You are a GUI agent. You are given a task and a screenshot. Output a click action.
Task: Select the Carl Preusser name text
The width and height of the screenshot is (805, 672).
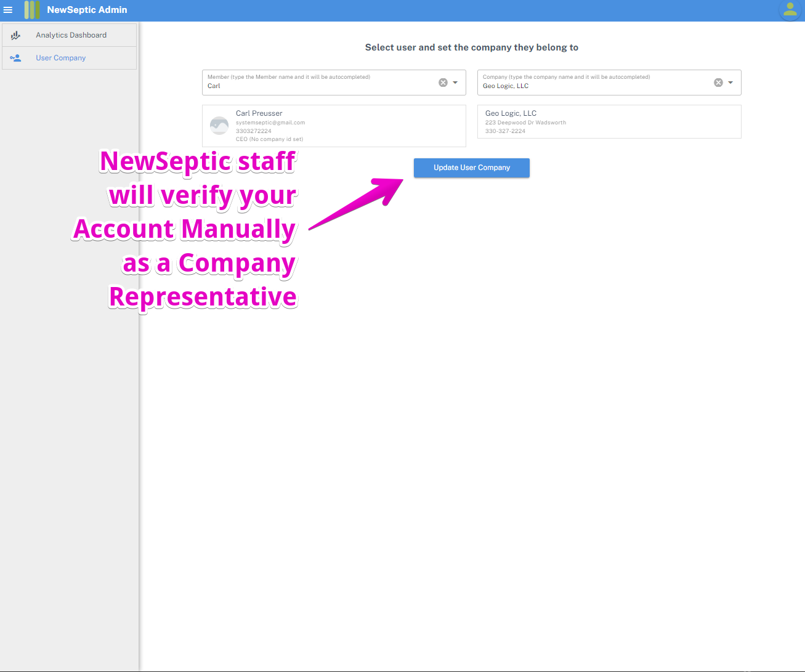[x=259, y=113]
